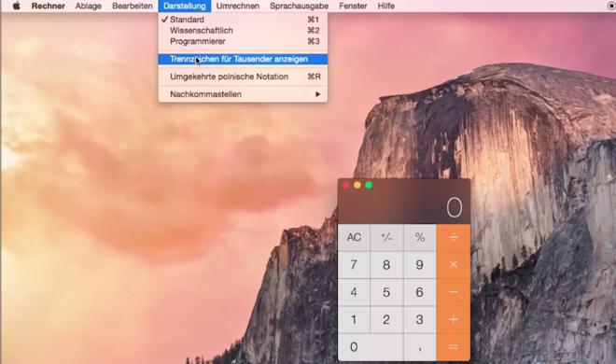Click the 9 key on calculator
616x364 pixels.
pos(420,265)
